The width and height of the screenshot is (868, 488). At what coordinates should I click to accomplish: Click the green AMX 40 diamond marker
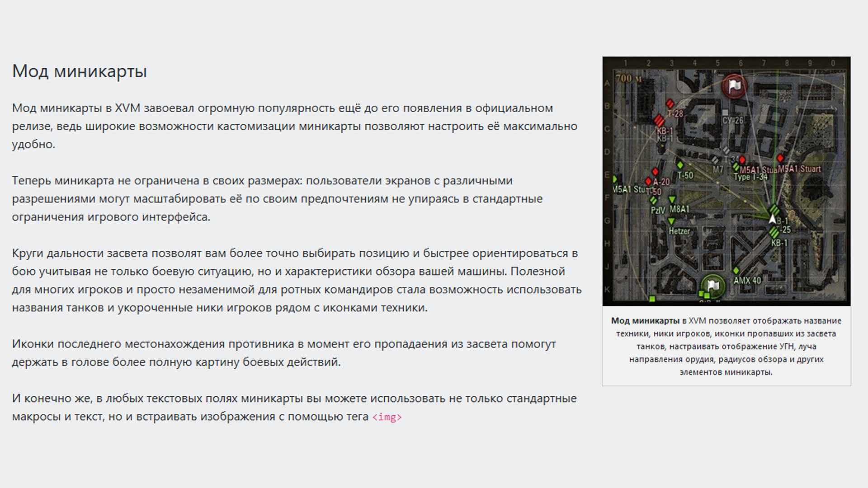736,271
